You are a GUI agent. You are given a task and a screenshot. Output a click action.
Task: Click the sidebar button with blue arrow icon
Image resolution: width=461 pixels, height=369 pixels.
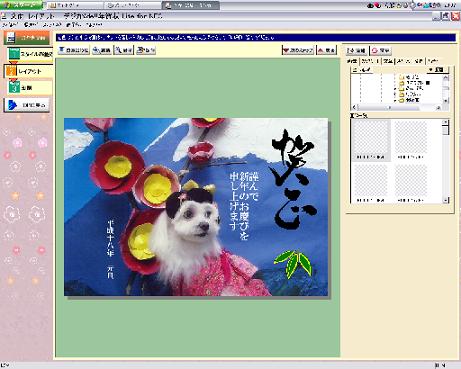pyautogui.click(x=27, y=105)
